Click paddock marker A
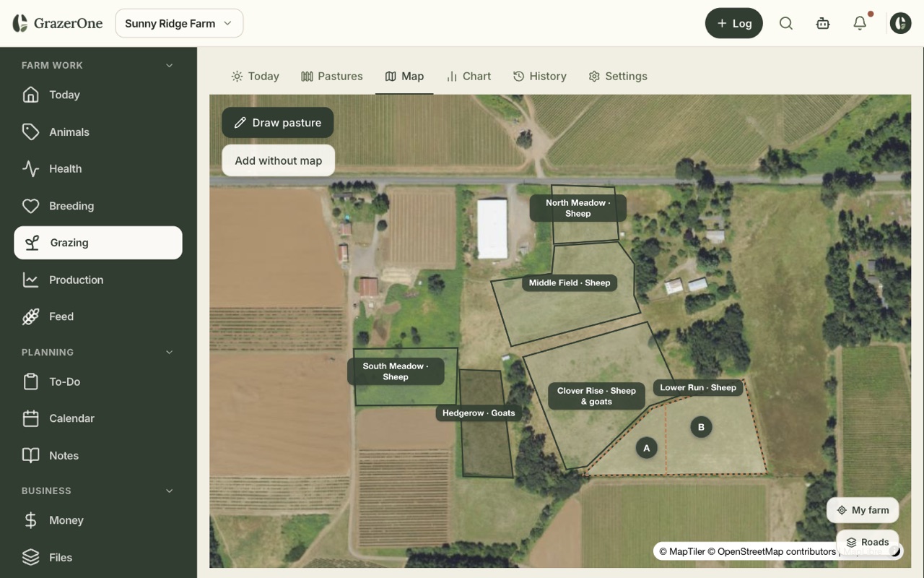The image size is (924, 578). (646, 448)
